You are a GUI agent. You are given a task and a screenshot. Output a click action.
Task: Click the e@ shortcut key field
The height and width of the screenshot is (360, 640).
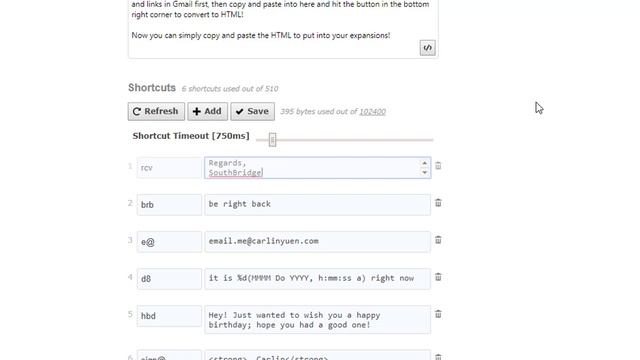pos(169,242)
